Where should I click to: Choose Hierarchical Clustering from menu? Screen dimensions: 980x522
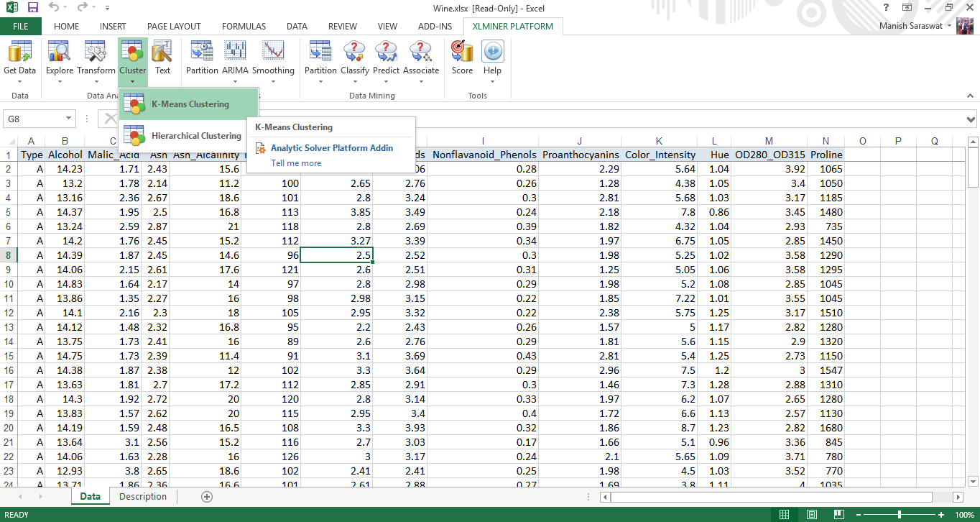pos(195,136)
